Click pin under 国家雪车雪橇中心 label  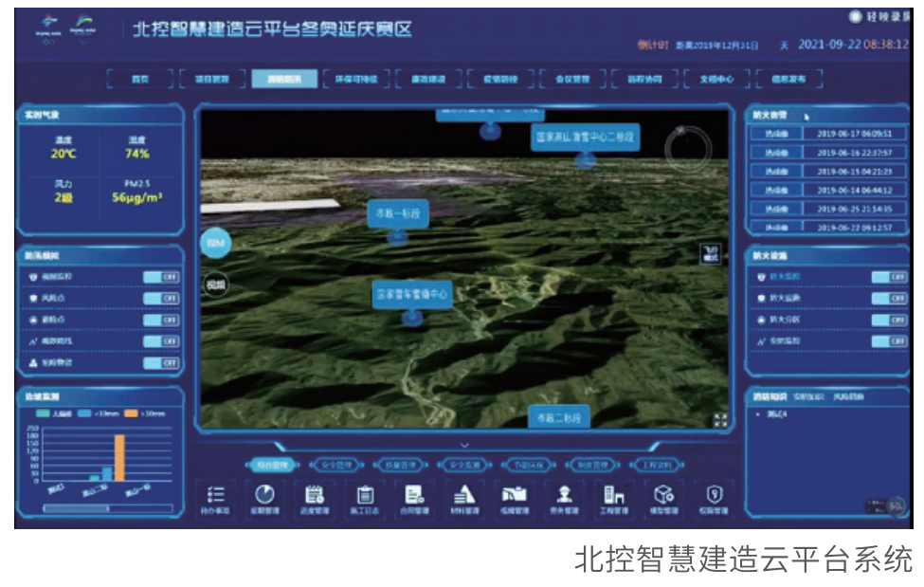[x=412, y=319]
